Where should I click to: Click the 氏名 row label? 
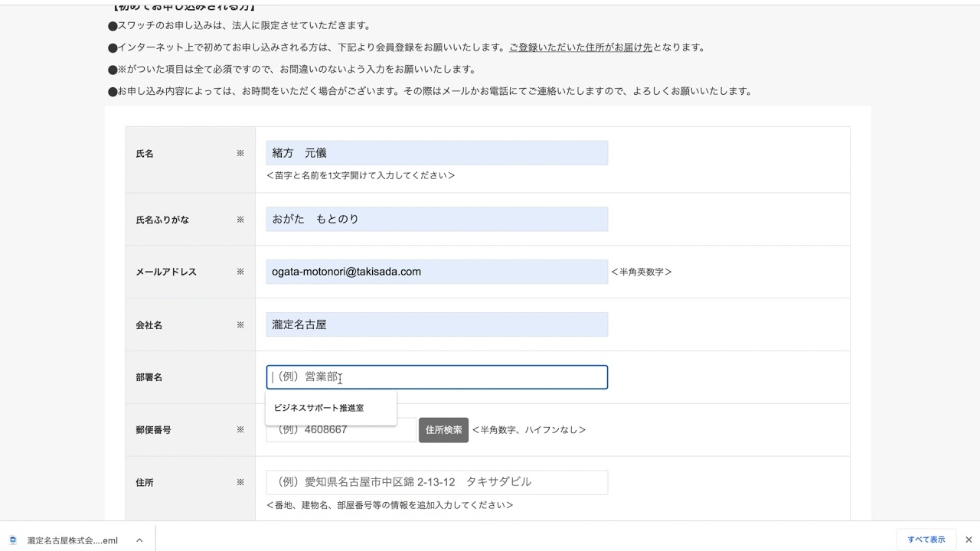(145, 154)
